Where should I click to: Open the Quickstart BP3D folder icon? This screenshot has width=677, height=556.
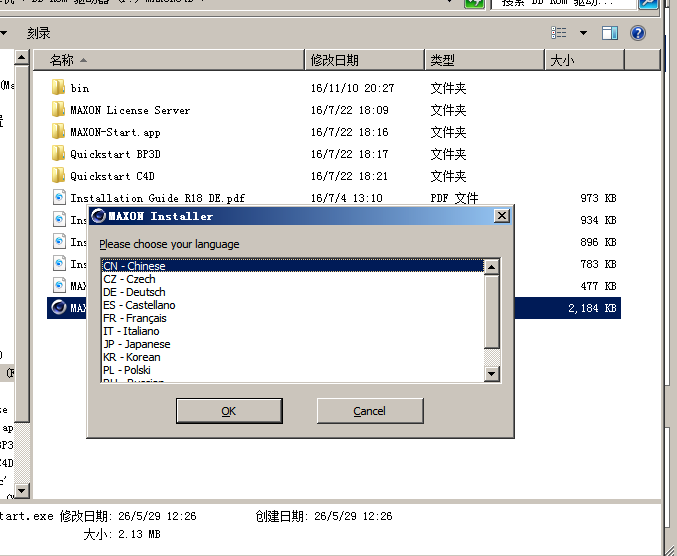click(58, 154)
